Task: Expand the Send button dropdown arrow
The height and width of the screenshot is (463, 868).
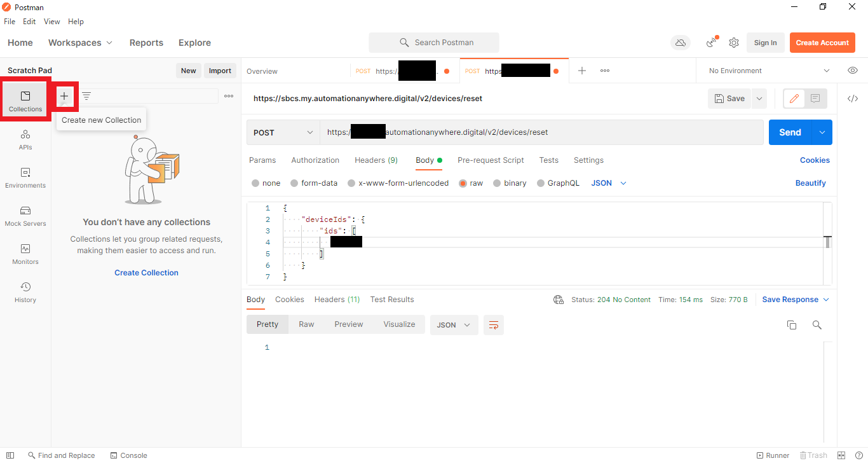Action: tap(822, 132)
